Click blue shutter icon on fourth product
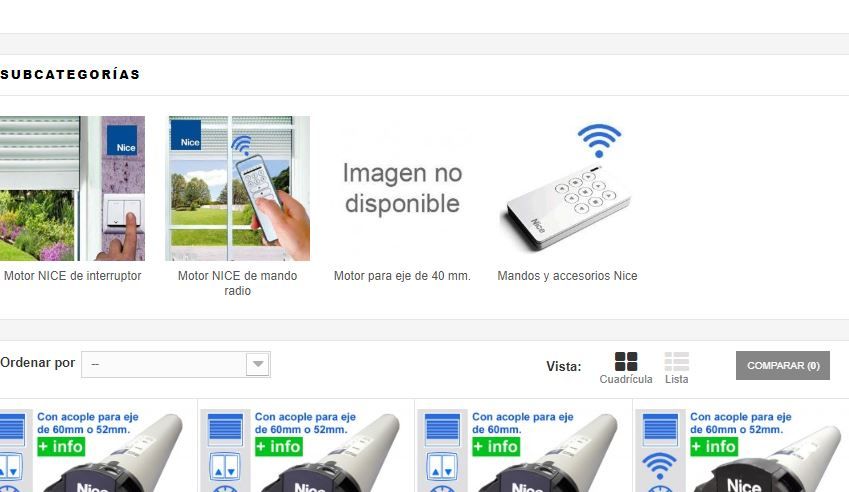The image size is (849, 492). (660, 428)
